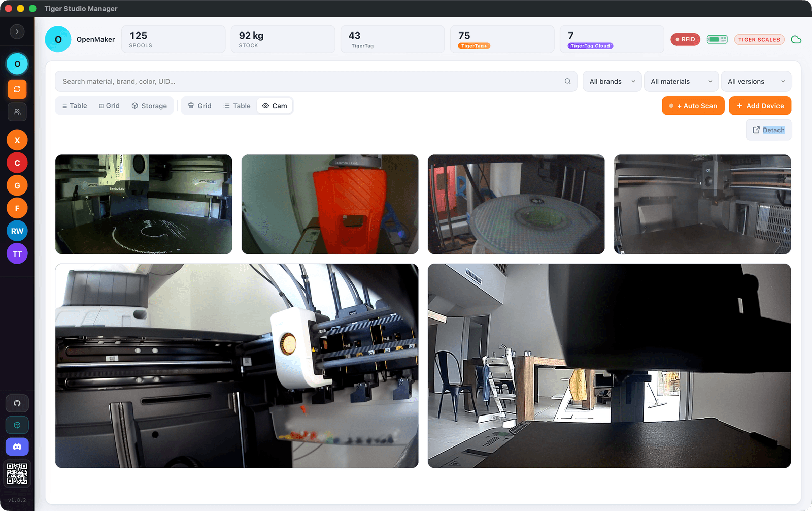Open large camera feed showing dining chairs
Image resolution: width=812 pixels, height=511 pixels.
pyautogui.click(x=609, y=366)
